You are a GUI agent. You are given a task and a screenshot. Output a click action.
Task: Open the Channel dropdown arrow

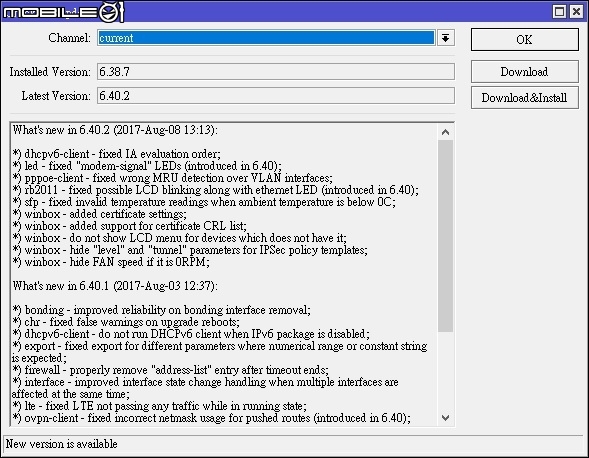446,38
